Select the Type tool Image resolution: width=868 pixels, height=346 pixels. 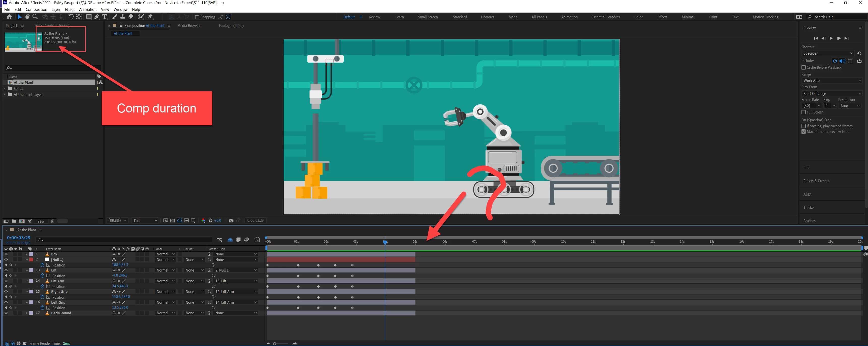click(105, 17)
